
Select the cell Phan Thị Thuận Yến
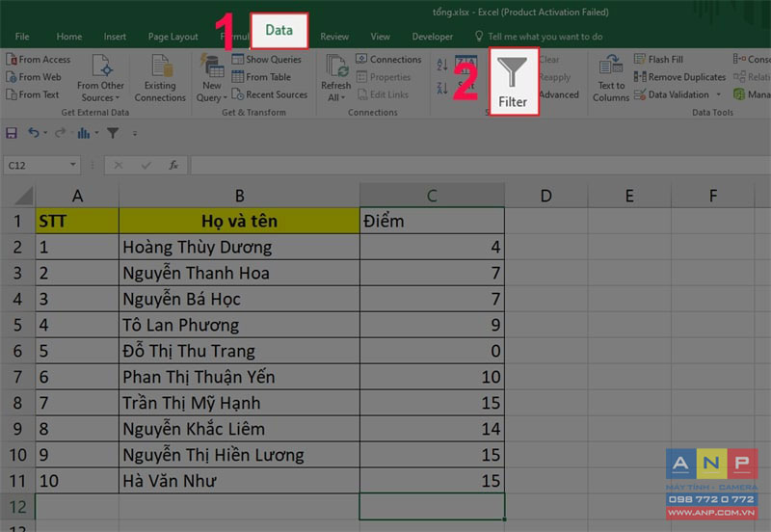point(239,377)
